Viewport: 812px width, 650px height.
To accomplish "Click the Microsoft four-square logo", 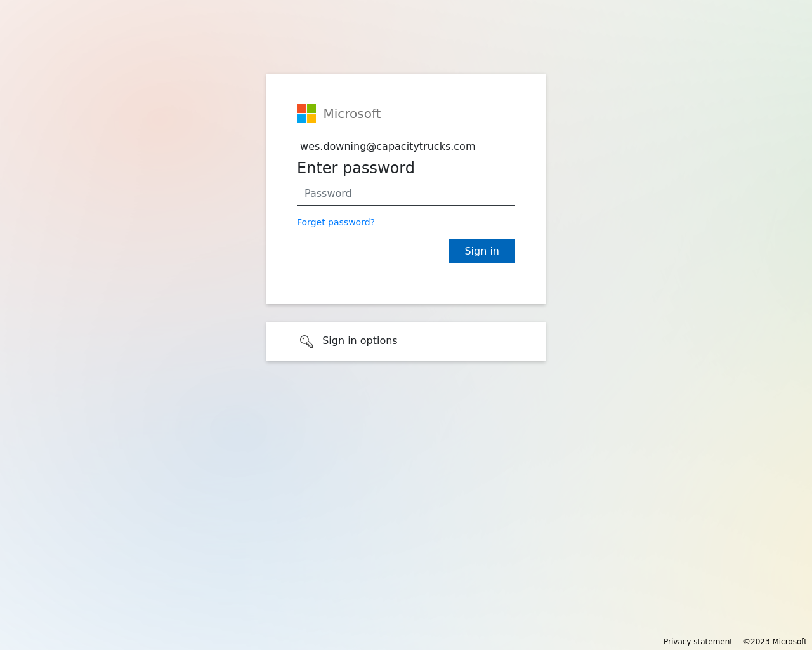I will [x=306, y=114].
